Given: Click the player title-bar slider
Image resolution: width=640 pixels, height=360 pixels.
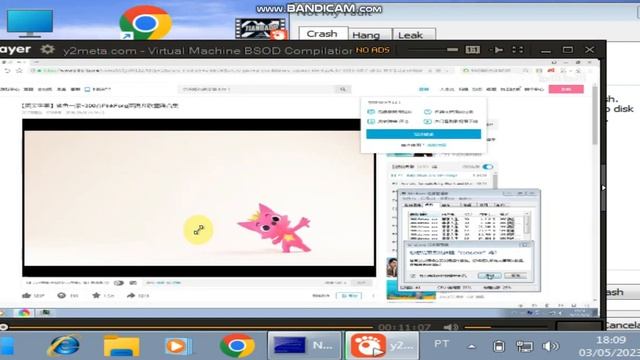Looking at the screenshot, I should pyautogui.click(x=433, y=50).
